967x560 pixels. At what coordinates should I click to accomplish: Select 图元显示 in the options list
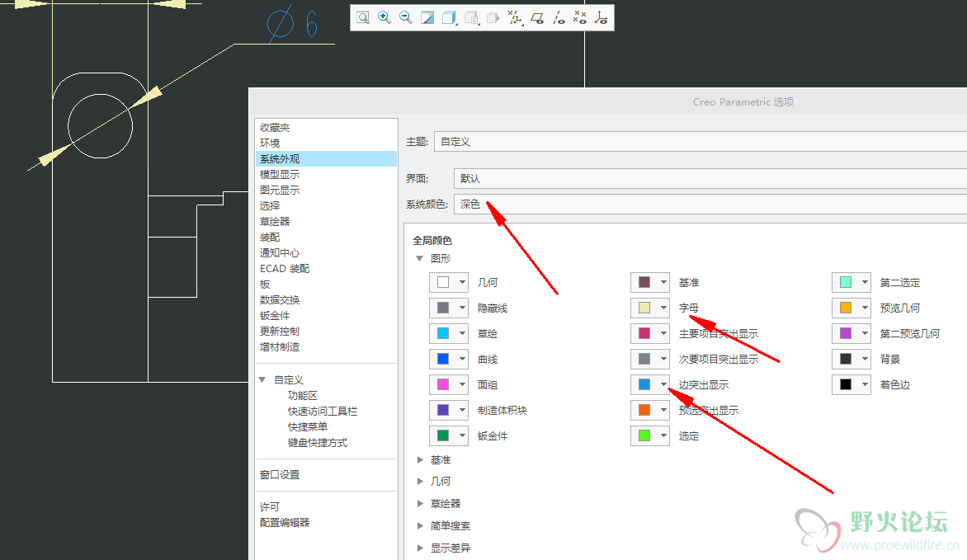(x=280, y=190)
